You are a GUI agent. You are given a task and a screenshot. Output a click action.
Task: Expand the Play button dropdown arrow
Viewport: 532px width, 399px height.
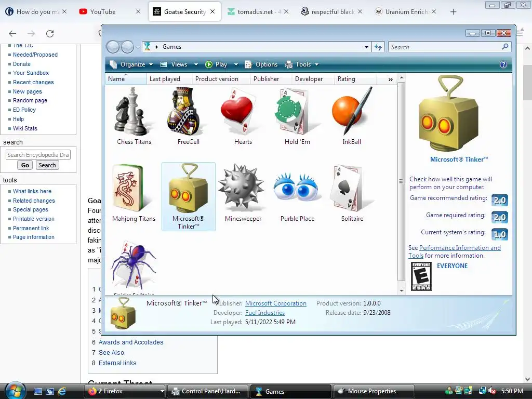coord(236,64)
